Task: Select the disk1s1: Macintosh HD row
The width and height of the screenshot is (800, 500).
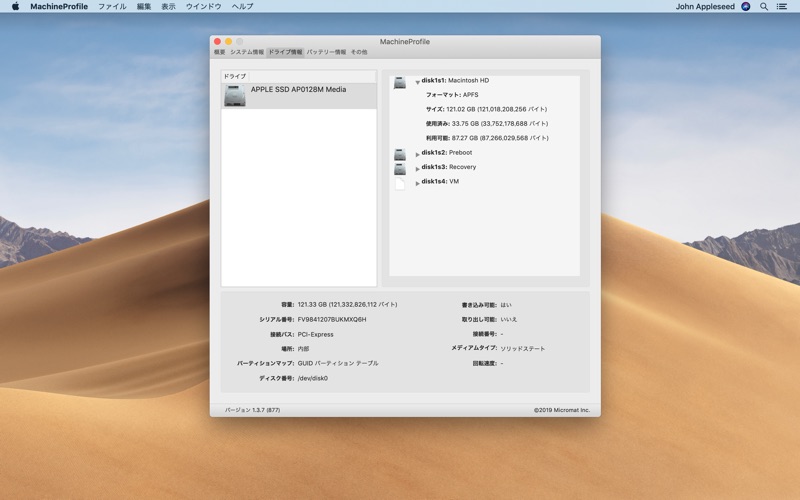Action: pos(455,80)
